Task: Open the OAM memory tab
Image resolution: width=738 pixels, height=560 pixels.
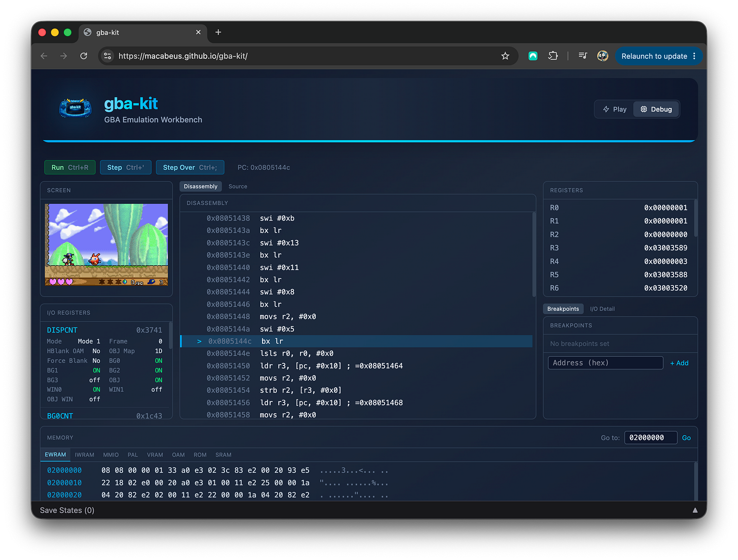Action: [178, 455]
